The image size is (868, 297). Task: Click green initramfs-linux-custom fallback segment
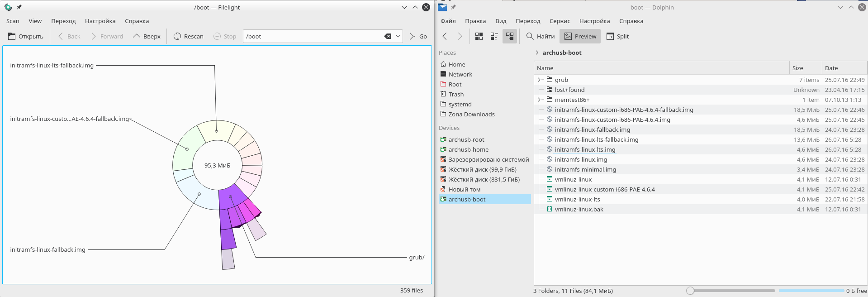pos(187,149)
